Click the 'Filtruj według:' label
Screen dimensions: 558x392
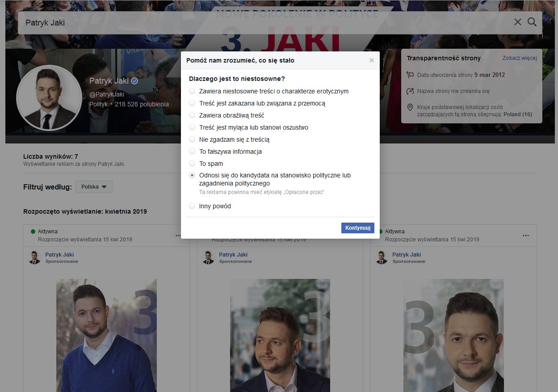click(x=47, y=187)
